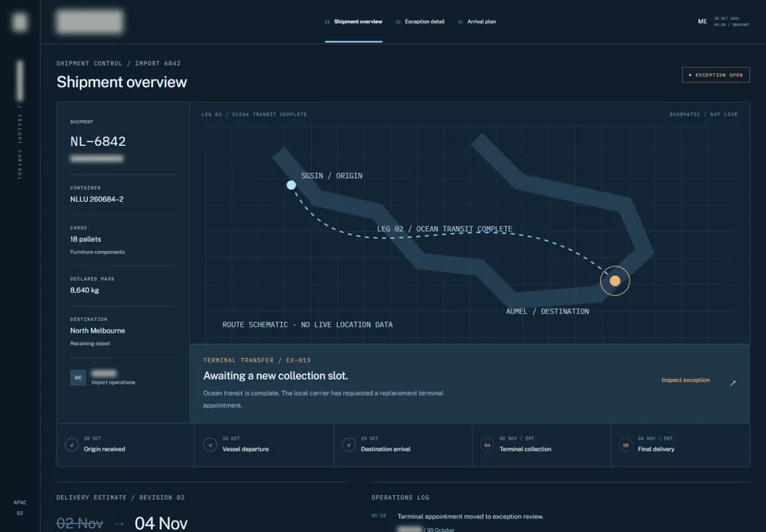The height and width of the screenshot is (532, 766).
Task: Click the Terminal Transfer / EX-019 label
Action: pos(257,361)
